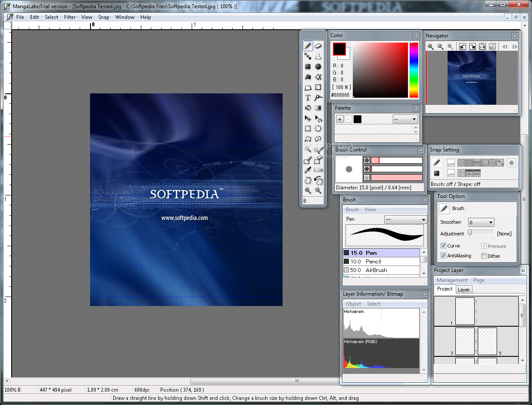Select the filled ellipse shape tool
The image size is (532, 405).
tap(318, 67)
